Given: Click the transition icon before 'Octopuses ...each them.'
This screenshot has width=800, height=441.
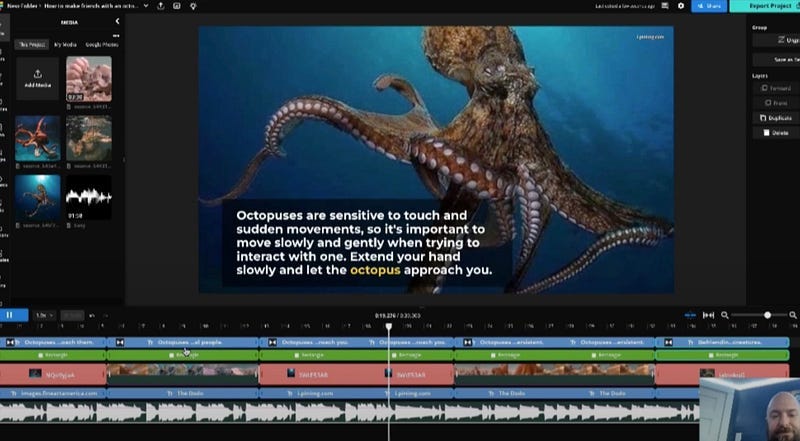Looking at the screenshot, I should tap(10, 342).
